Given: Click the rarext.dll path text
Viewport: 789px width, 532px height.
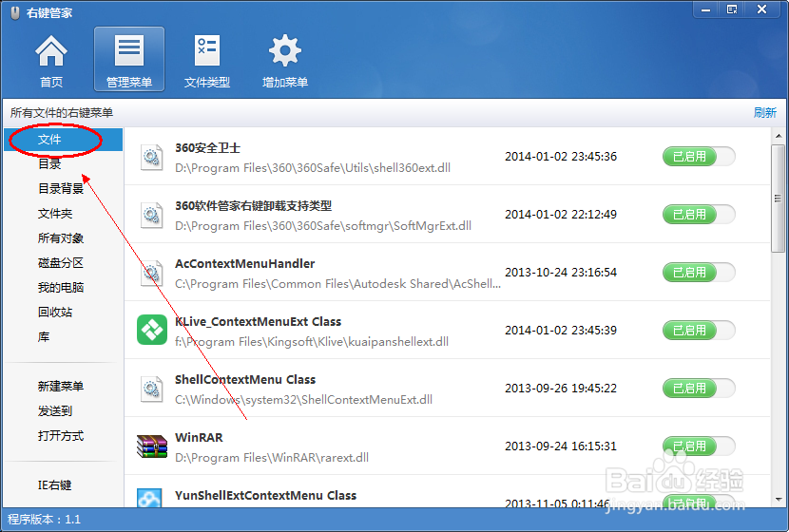Looking at the screenshot, I should point(272,458).
